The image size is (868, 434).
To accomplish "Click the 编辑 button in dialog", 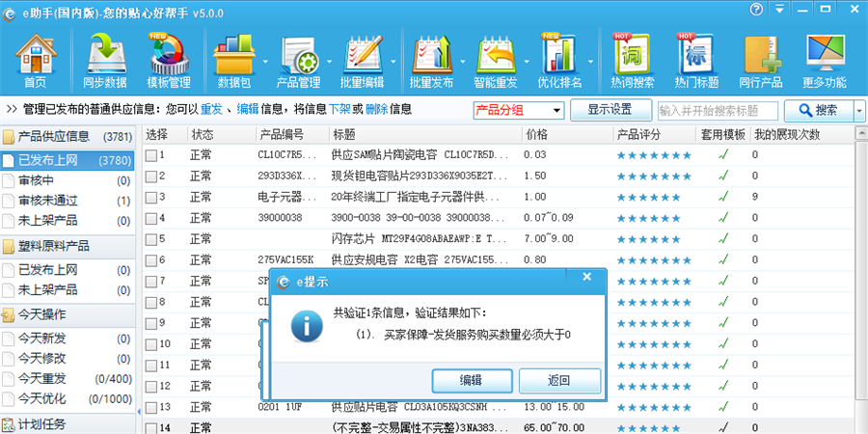I will tap(472, 380).
